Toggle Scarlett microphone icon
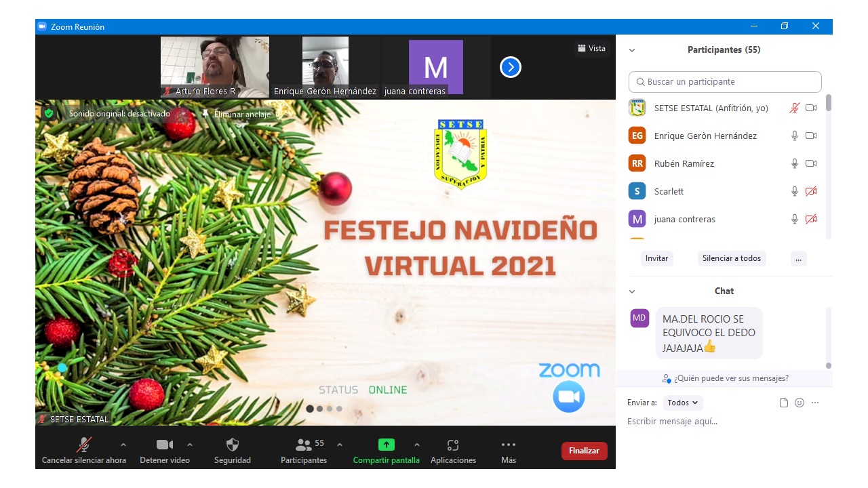The height and width of the screenshot is (488, 868). coord(795,191)
